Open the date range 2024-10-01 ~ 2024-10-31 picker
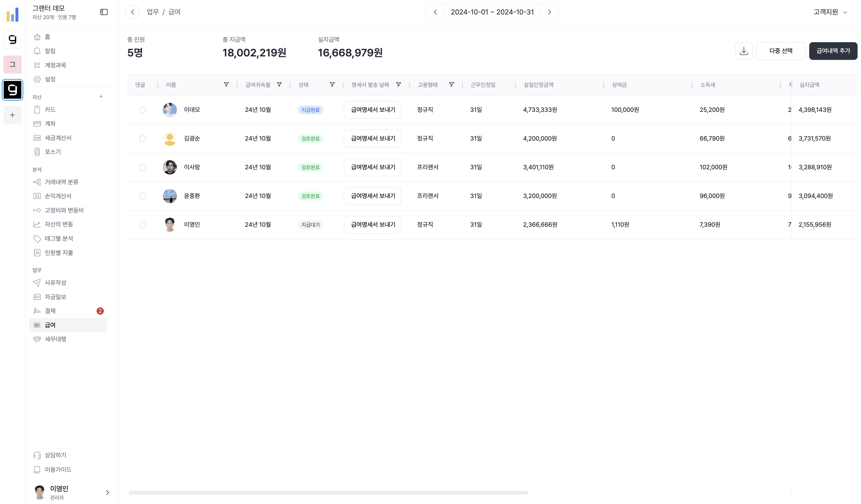861x504 pixels. [492, 12]
